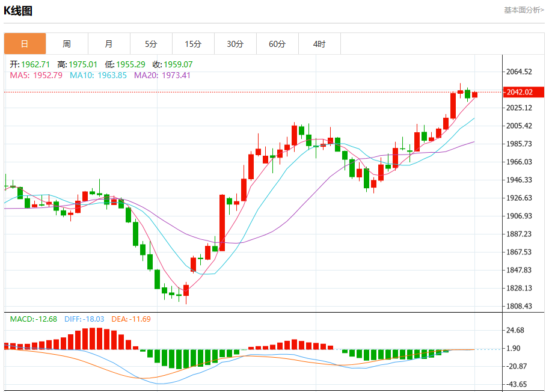Switch to the 周 weekly tab
Viewport: 549px width, 392px height.
[67, 44]
